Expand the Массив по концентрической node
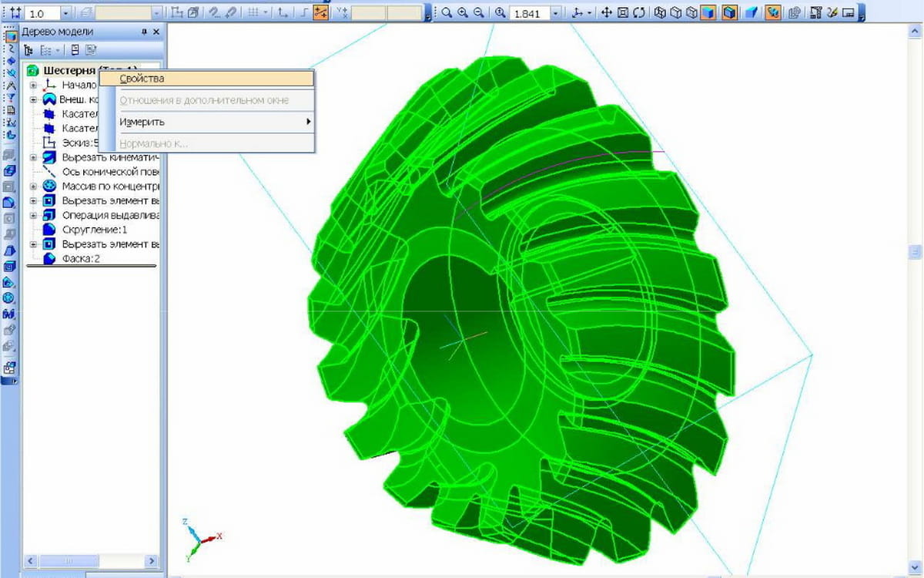This screenshot has width=924, height=578. click(x=34, y=187)
